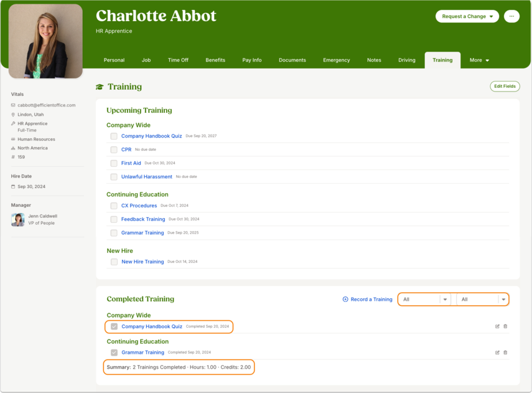
Task: Click the summary text of completed trainings
Action: click(x=179, y=367)
